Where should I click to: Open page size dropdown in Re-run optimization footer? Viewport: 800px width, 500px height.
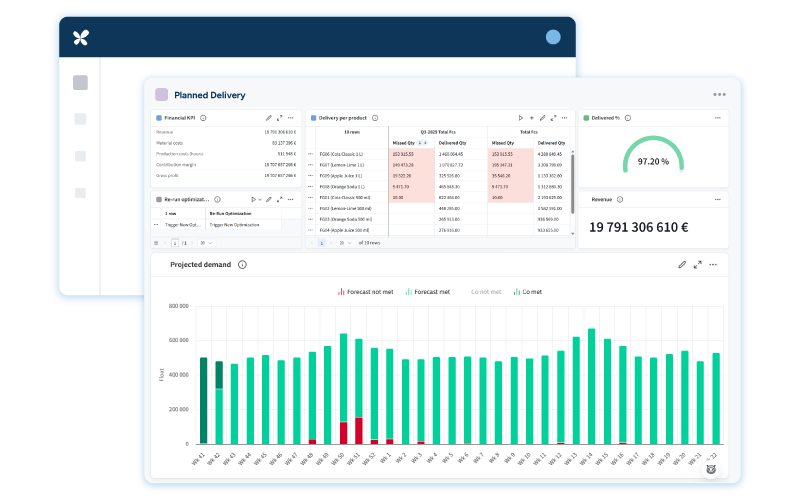click(x=206, y=243)
